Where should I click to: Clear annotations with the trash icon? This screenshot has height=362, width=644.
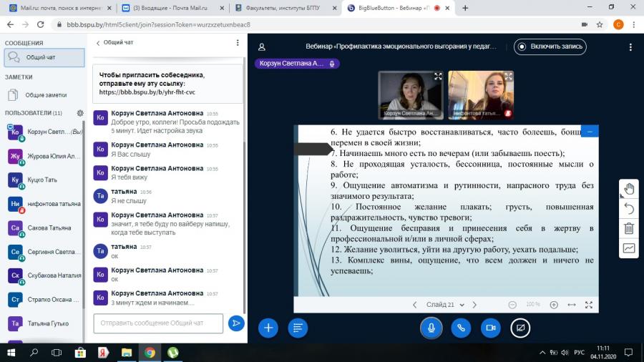point(629,228)
